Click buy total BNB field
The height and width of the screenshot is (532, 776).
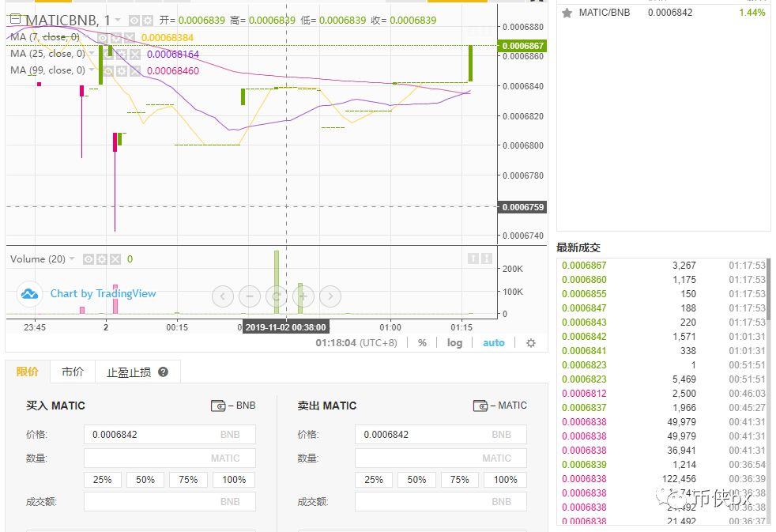point(170,502)
